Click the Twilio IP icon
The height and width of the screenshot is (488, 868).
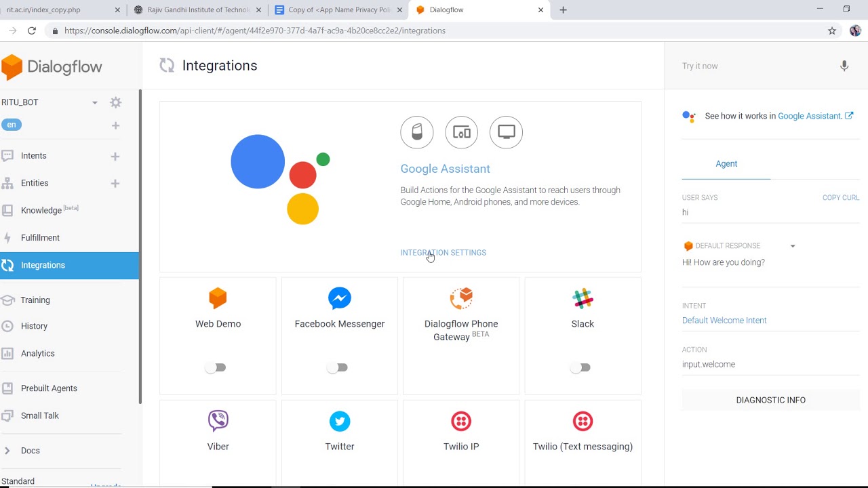(x=461, y=421)
